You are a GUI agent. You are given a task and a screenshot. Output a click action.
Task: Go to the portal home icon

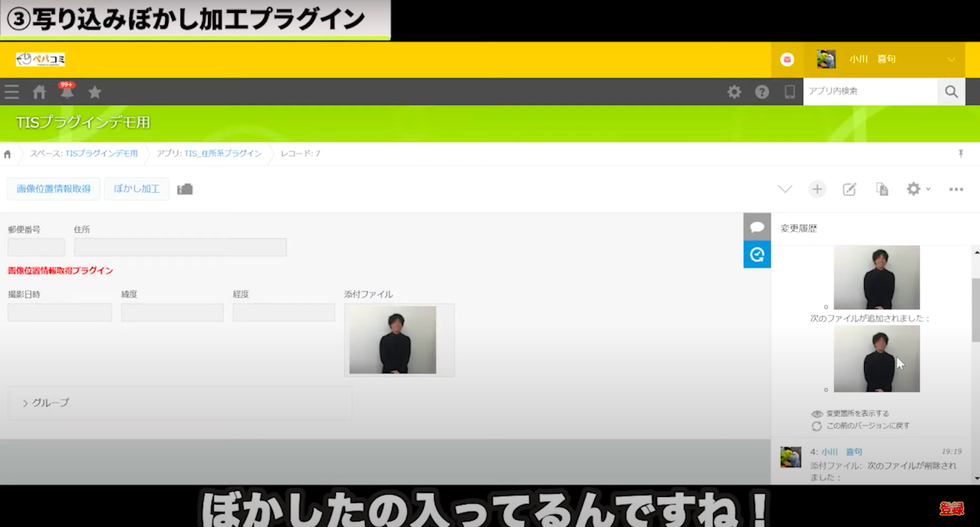tap(40, 92)
